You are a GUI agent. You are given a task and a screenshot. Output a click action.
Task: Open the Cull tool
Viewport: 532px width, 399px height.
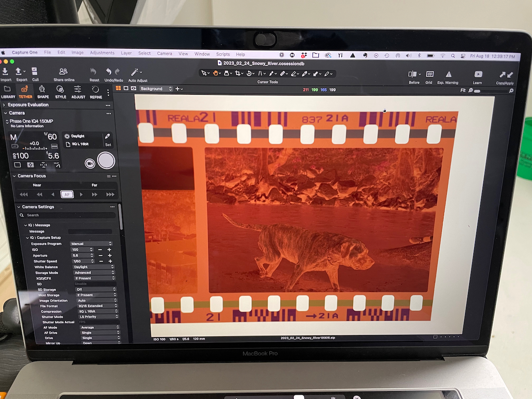click(35, 71)
